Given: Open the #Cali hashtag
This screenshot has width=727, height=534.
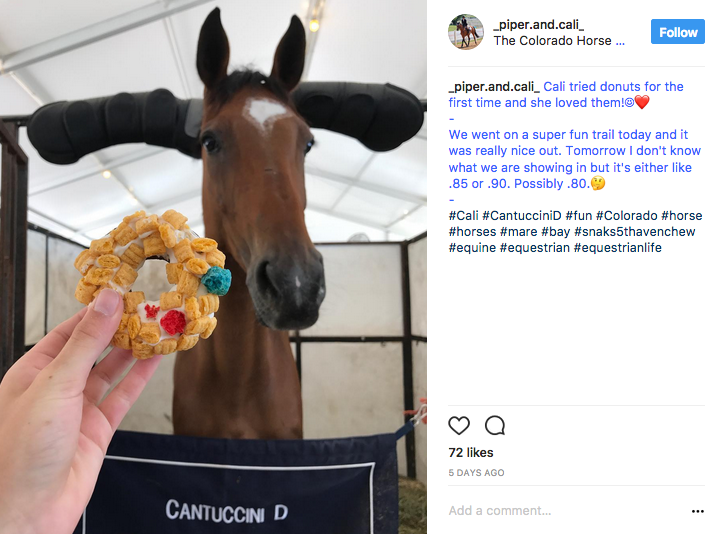Looking at the screenshot, I should coord(463,216).
